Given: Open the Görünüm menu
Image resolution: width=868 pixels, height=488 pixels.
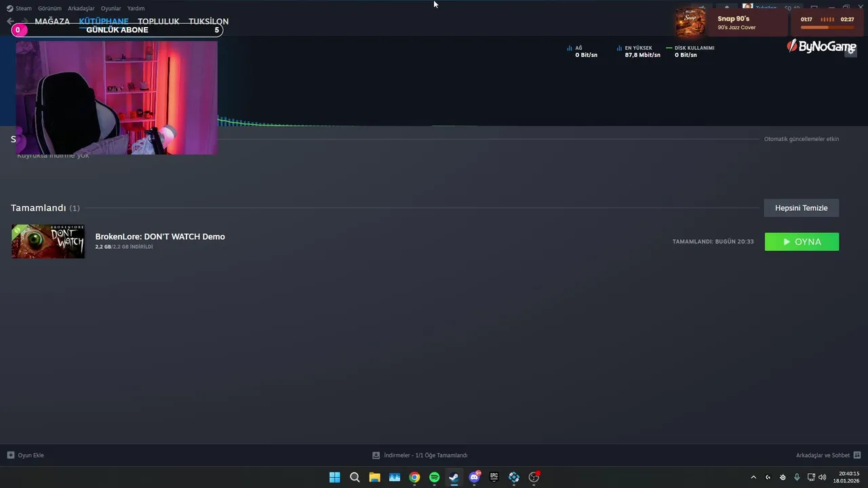Looking at the screenshot, I should coord(50,8).
